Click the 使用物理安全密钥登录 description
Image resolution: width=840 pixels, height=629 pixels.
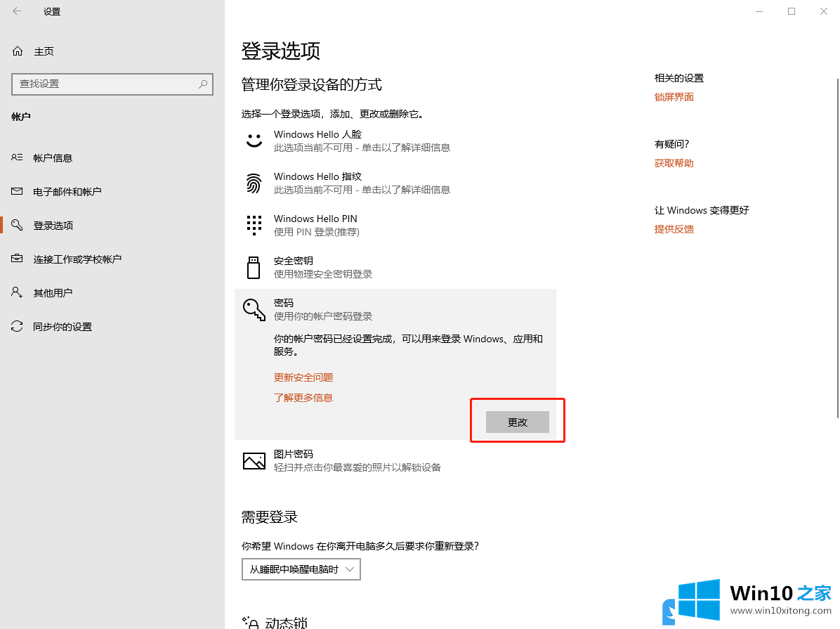[x=323, y=274]
